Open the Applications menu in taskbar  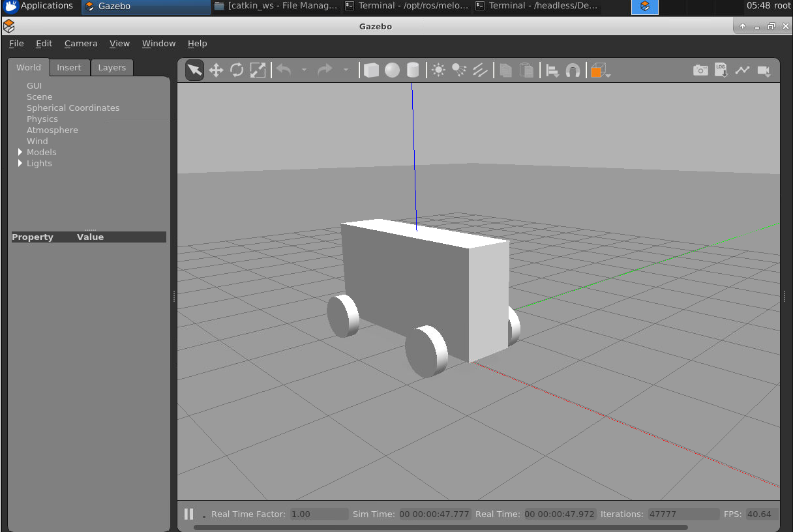point(40,6)
